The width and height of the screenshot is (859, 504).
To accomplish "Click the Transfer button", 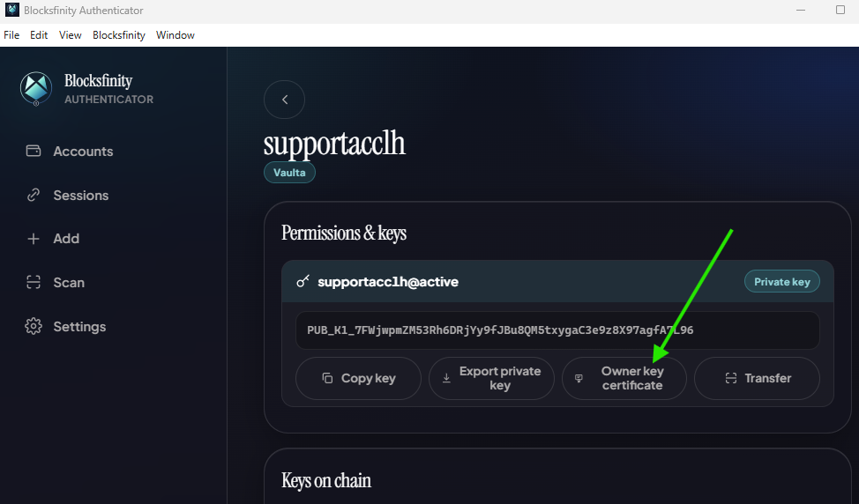I will [757, 378].
